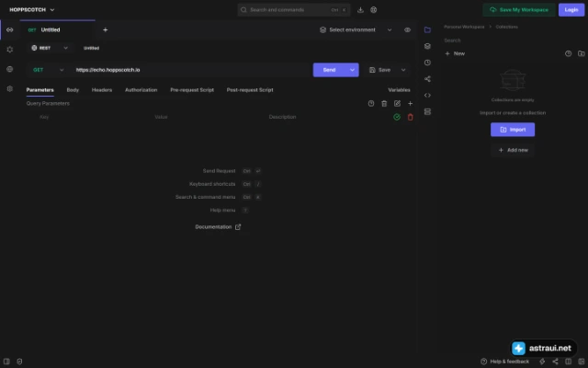Click the import folder icon in collections
Image resolution: width=588 pixels, height=368 pixels.
[582, 53]
